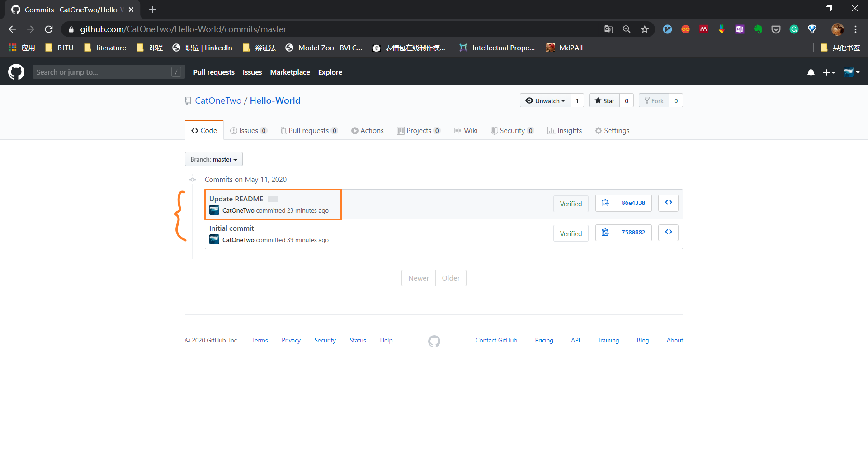The height and width of the screenshot is (466, 868).
Task: Click the Verified badge on Initial commit
Action: pos(571,233)
